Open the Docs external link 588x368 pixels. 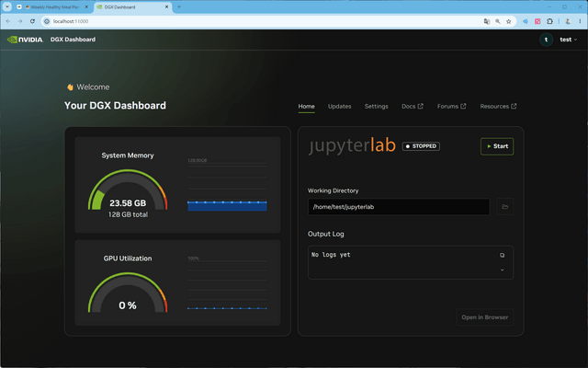point(413,107)
